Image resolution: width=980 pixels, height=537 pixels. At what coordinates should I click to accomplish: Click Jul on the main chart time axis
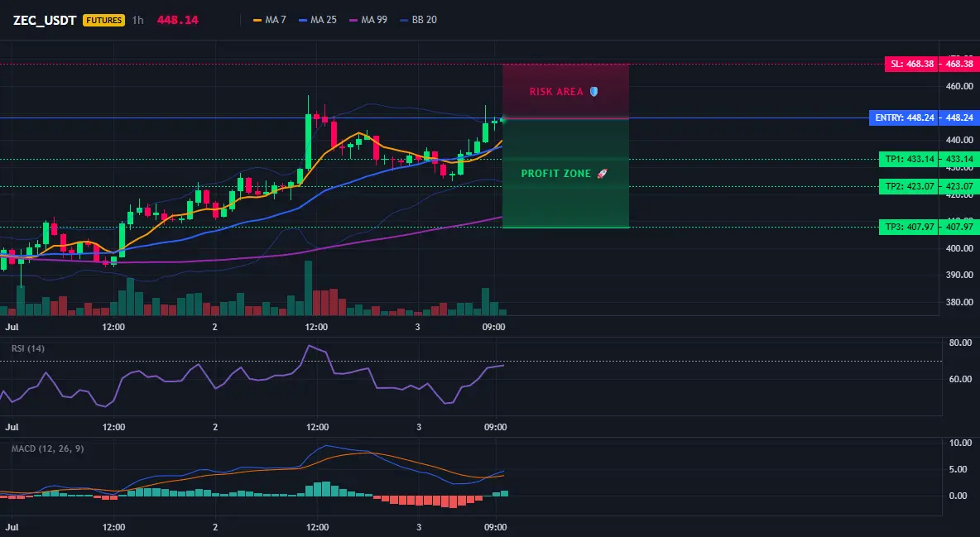tap(12, 327)
